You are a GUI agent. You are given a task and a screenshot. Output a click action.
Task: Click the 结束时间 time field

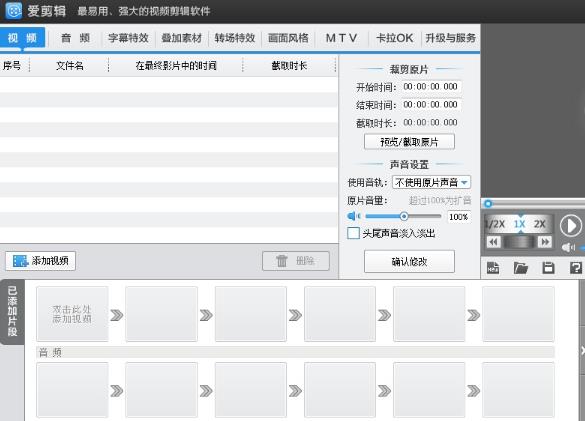coord(431,105)
